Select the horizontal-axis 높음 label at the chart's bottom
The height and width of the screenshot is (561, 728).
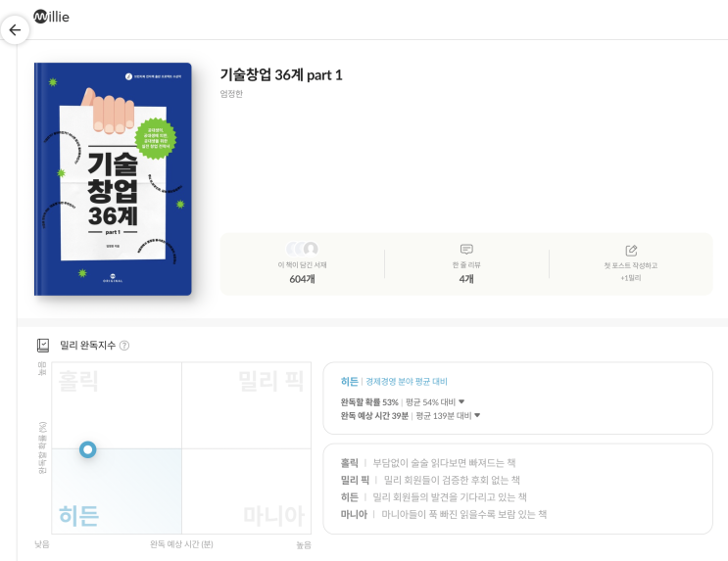(304, 544)
